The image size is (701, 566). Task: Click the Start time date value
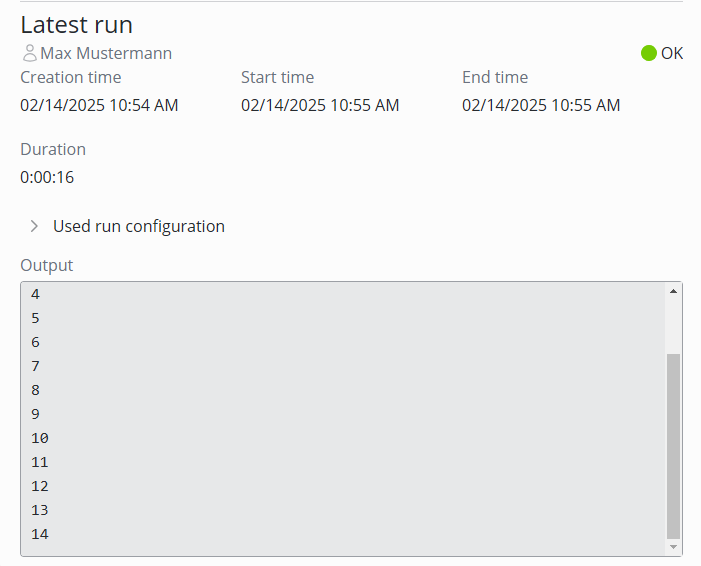point(320,105)
